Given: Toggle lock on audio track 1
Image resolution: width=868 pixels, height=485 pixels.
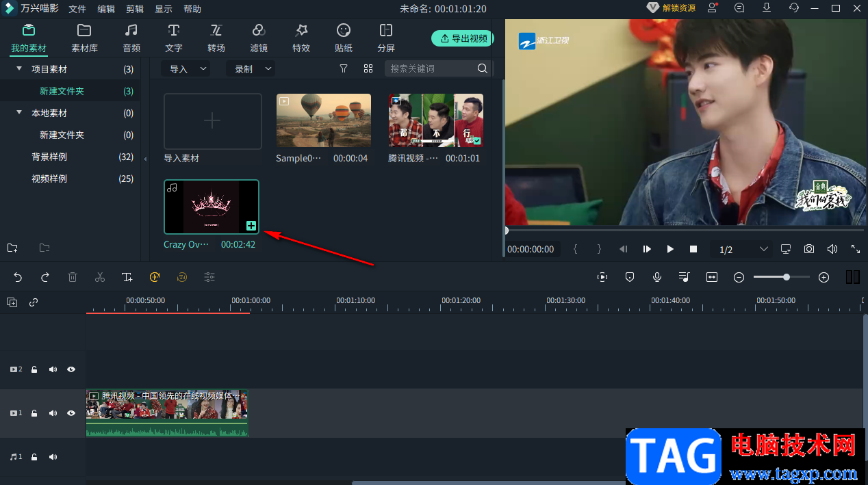Looking at the screenshot, I should tap(34, 457).
